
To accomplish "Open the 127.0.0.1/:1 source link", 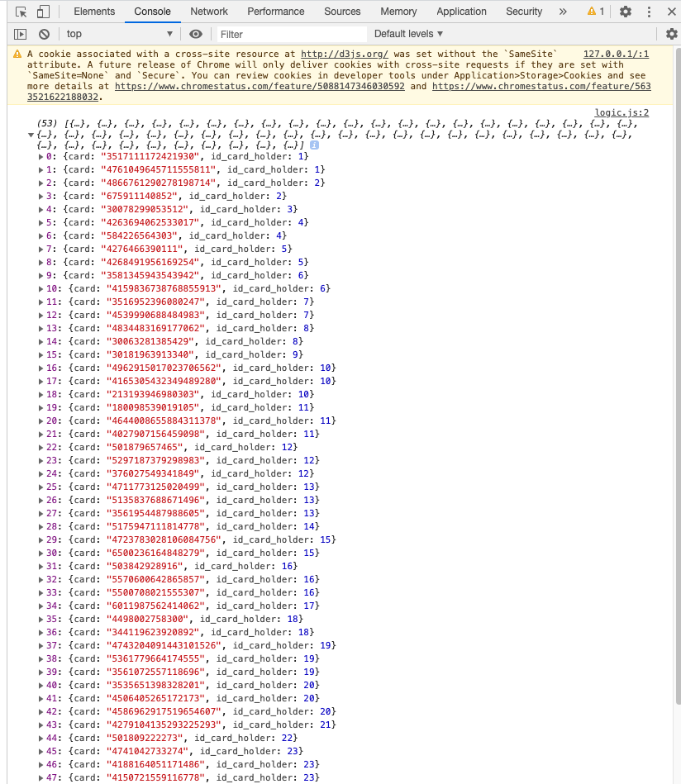I will pyautogui.click(x=616, y=54).
